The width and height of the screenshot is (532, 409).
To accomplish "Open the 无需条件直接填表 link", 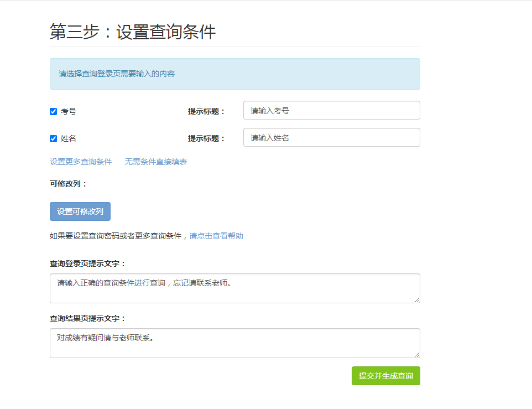I will (x=156, y=162).
